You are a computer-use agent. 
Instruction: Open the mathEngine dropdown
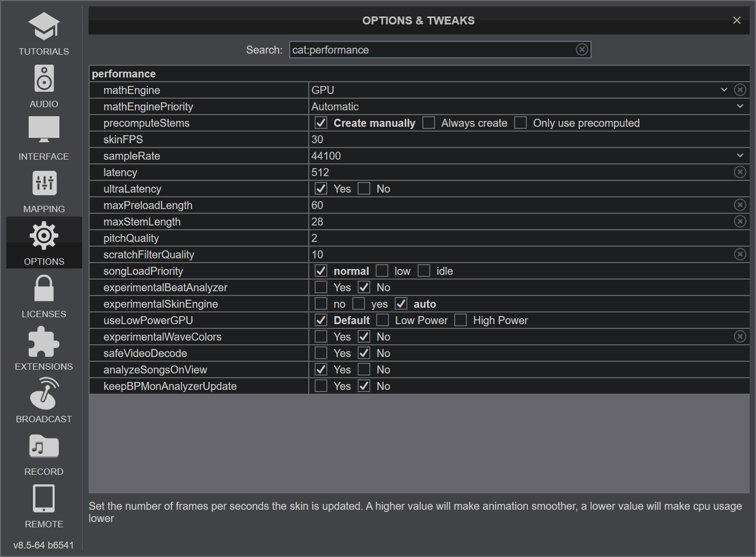[x=724, y=90]
